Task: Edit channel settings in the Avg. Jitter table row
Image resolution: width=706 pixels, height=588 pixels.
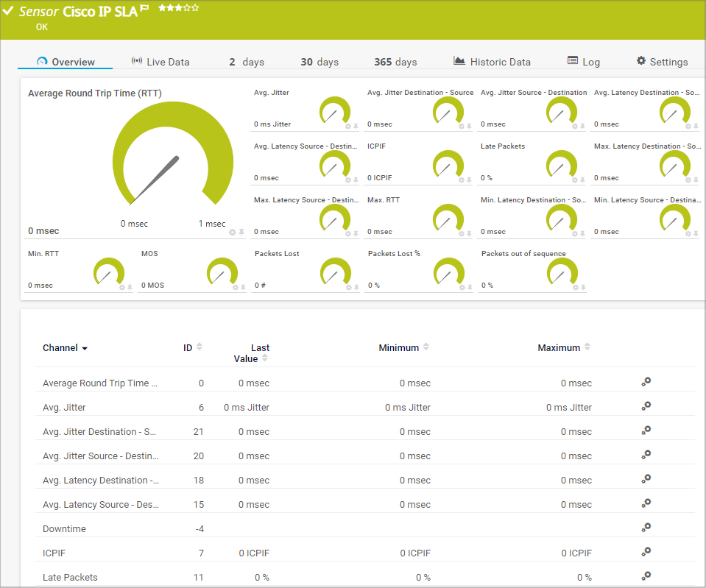Action: [646, 406]
